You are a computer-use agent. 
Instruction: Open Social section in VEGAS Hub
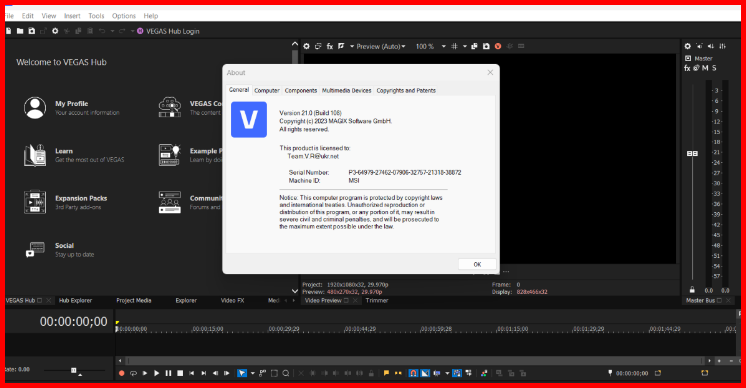pyautogui.click(x=59, y=250)
